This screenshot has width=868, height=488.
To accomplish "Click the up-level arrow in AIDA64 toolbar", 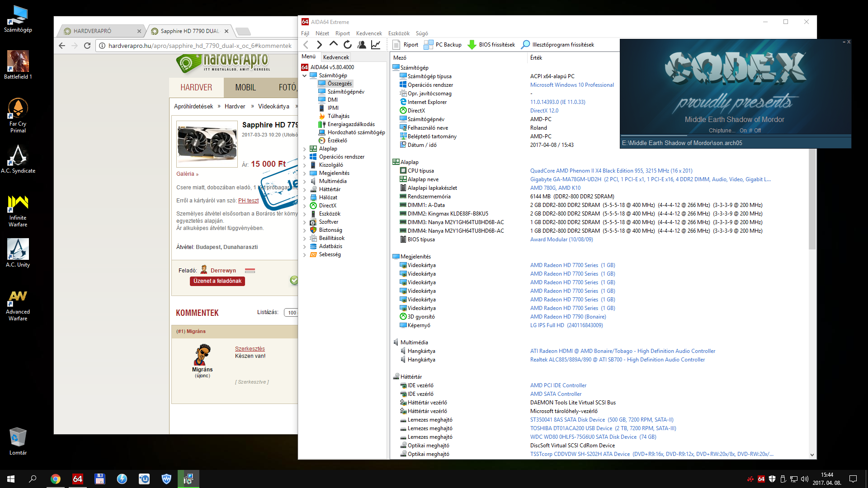I will point(334,44).
